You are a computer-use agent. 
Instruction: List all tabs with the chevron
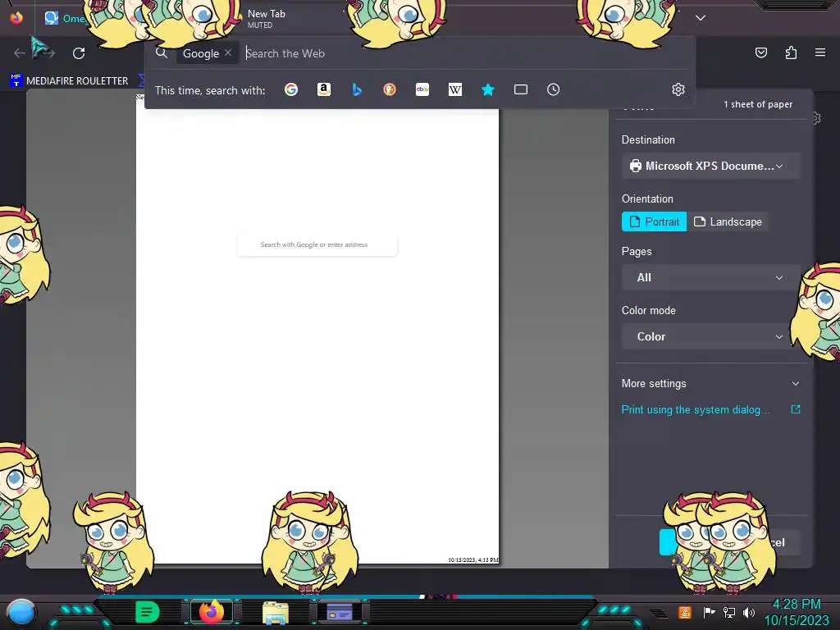pos(701,18)
